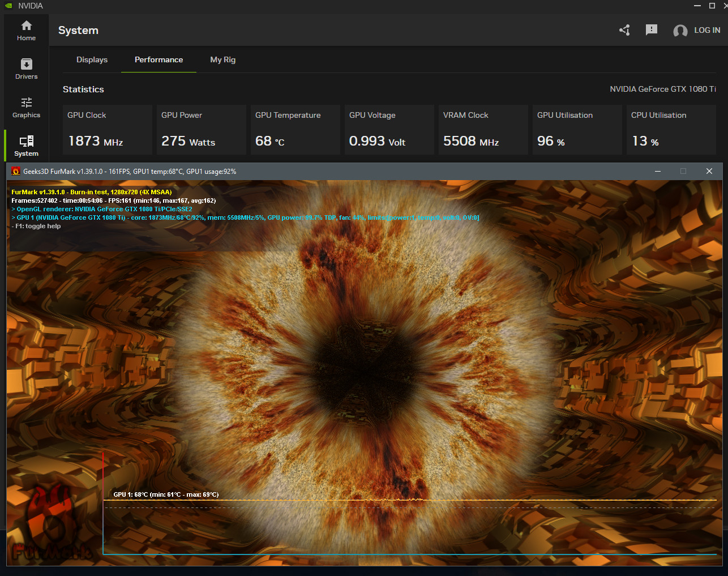Image resolution: width=728 pixels, height=576 pixels.
Task: Switch to the Displays tab
Action: [92, 59]
